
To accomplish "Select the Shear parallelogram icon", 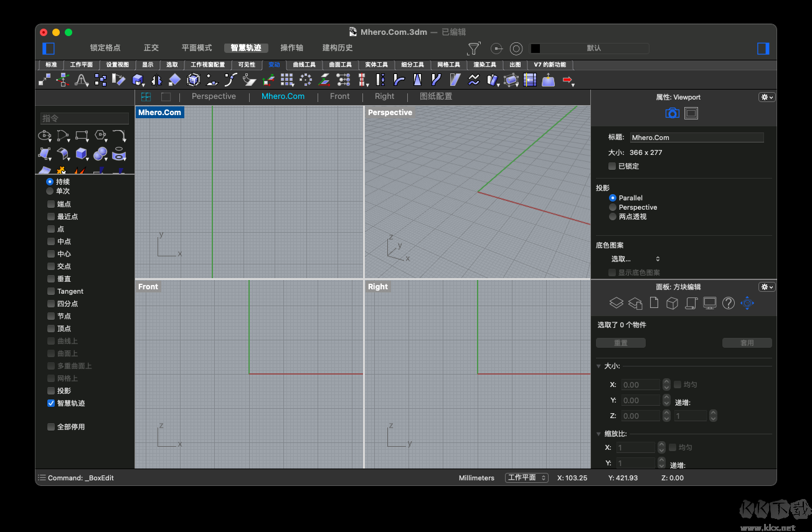I will pyautogui.click(x=455, y=80).
